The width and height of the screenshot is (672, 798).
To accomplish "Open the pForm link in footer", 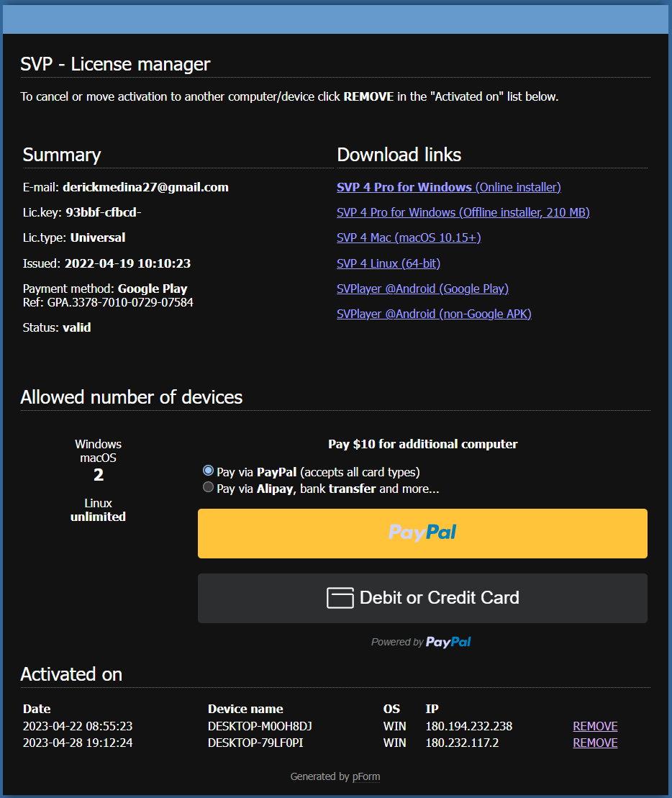I will click(366, 776).
